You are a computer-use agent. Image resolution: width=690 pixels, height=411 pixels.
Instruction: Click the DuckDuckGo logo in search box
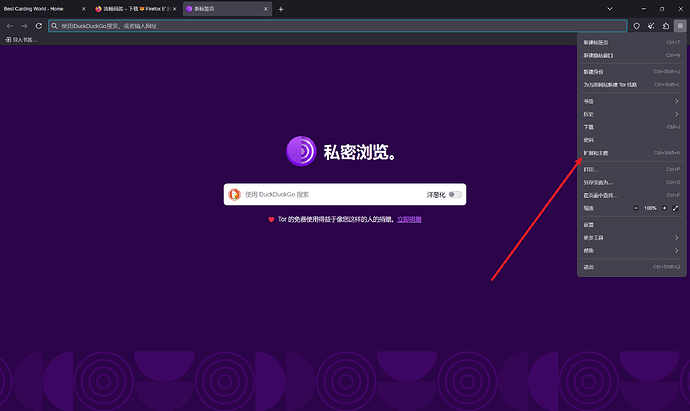coord(235,194)
